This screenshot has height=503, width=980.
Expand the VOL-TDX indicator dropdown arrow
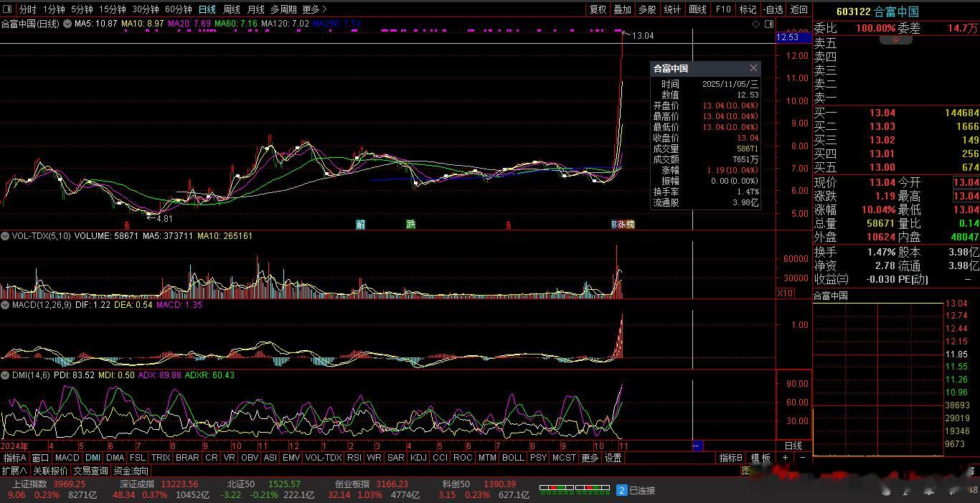pyautogui.click(x=6, y=235)
